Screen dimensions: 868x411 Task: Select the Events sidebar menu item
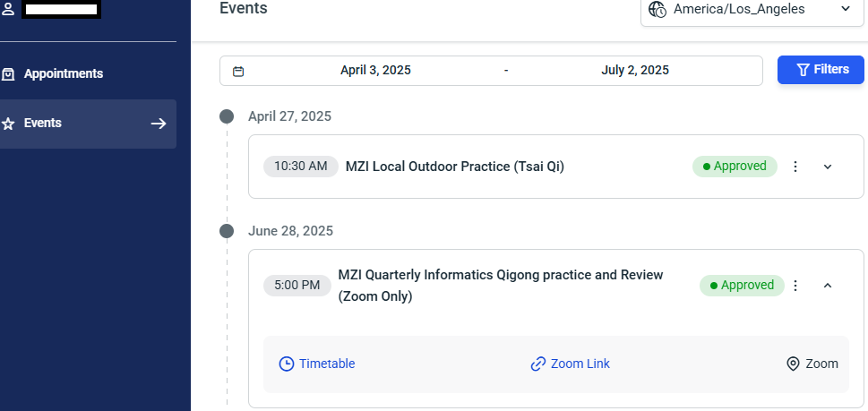coord(88,124)
